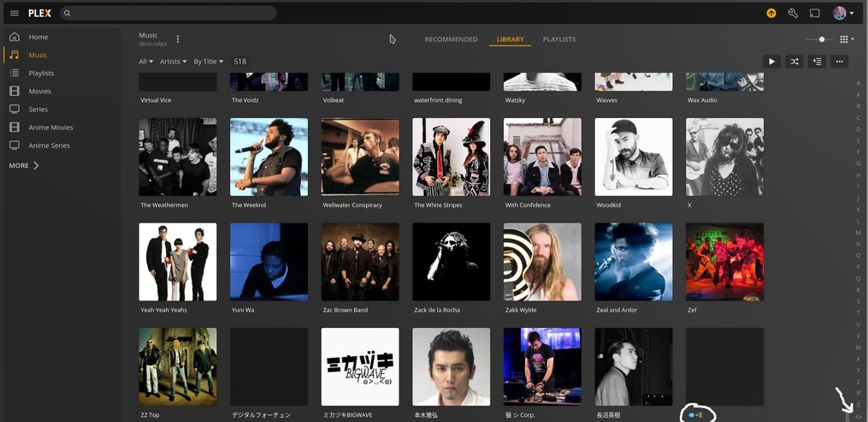This screenshot has height=422, width=868.
Task: Open the Artists type dropdown
Action: [174, 62]
